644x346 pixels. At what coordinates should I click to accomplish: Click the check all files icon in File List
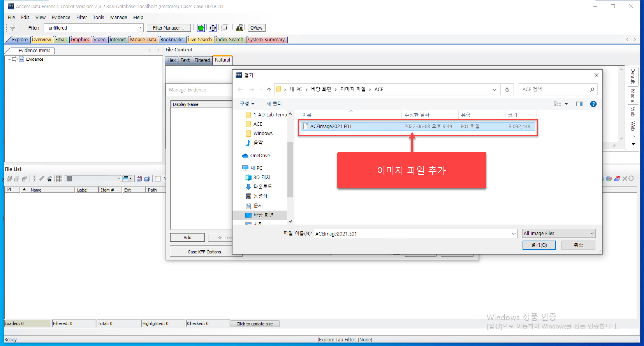9,179
